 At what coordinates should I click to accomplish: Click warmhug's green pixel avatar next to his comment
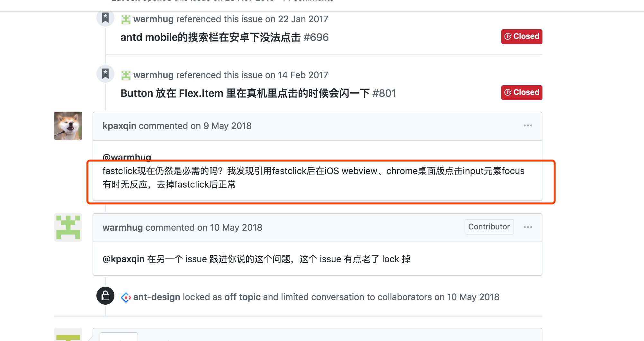(x=68, y=227)
